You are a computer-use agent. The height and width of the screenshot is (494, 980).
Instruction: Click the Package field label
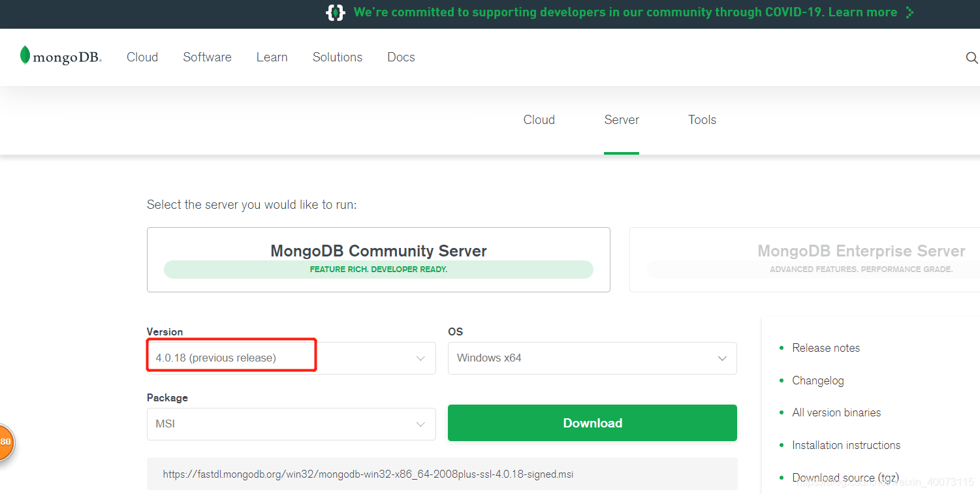coord(167,397)
